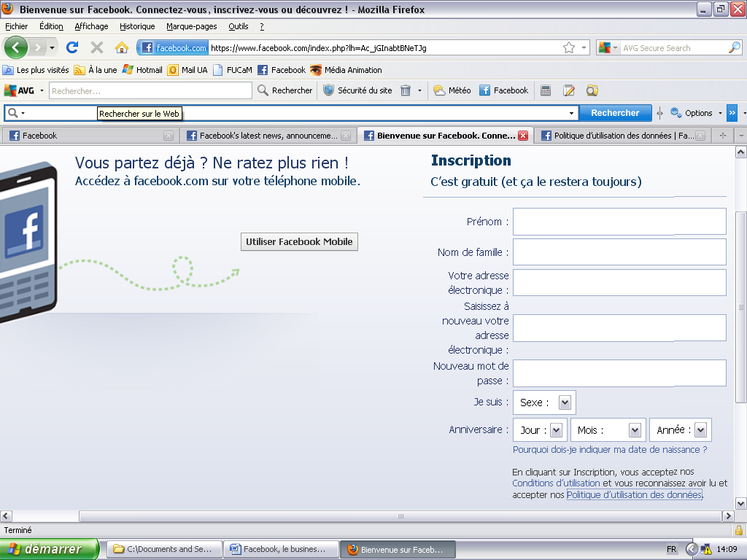
Task: Click the Utiliser Facebook Mobile button
Action: (299, 241)
